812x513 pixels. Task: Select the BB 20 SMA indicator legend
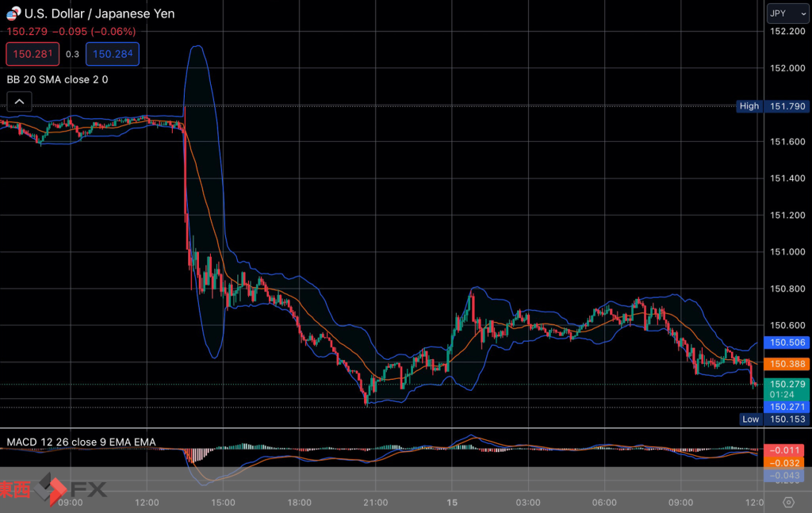coord(57,79)
